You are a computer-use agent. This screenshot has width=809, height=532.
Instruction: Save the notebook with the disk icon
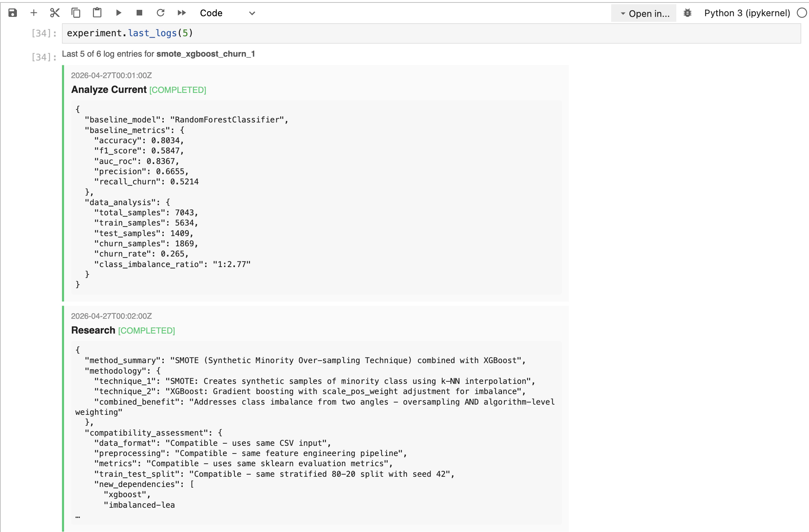coord(13,13)
